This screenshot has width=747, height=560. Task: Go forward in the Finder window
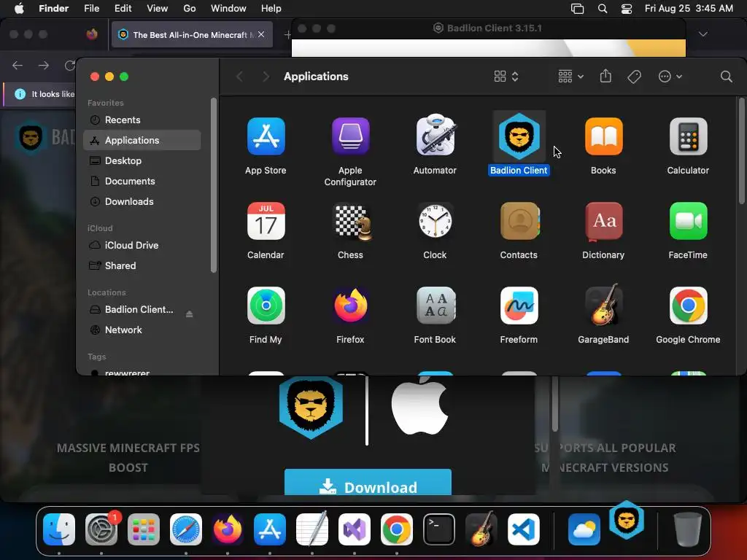click(x=266, y=77)
